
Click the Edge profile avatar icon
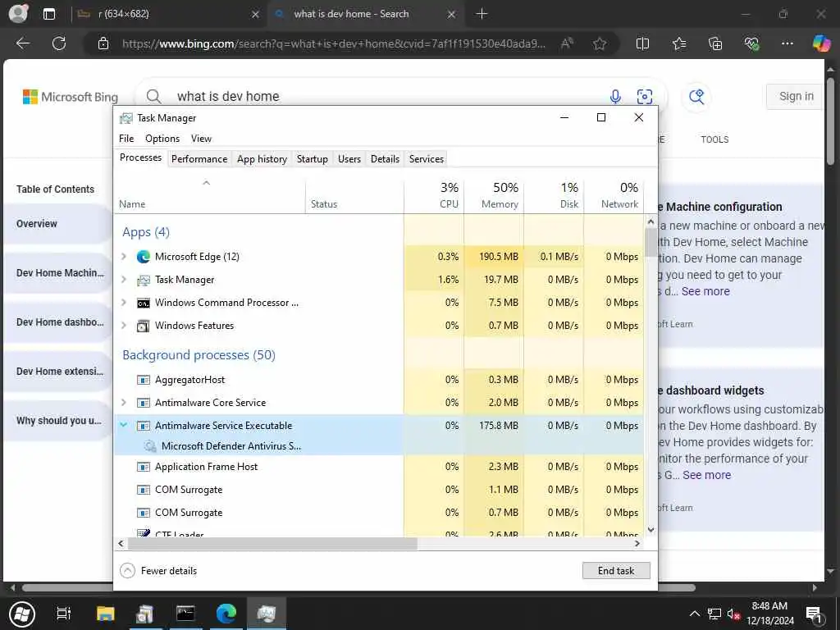18,13
